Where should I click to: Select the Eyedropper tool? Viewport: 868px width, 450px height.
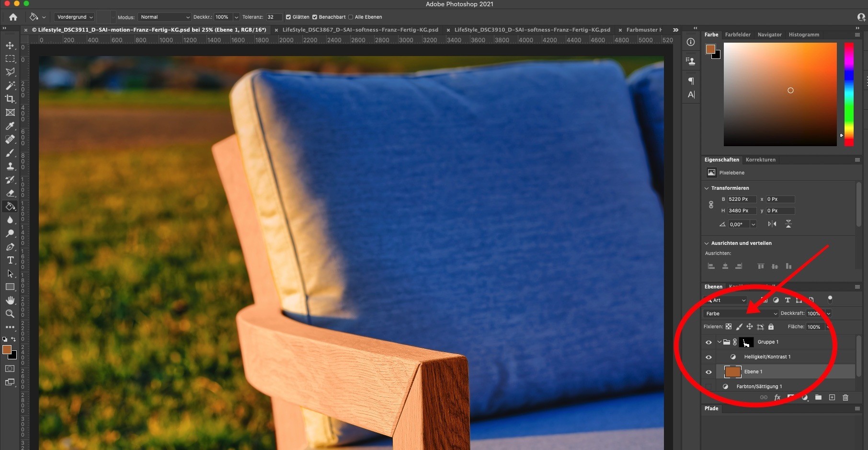click(10, 126)
